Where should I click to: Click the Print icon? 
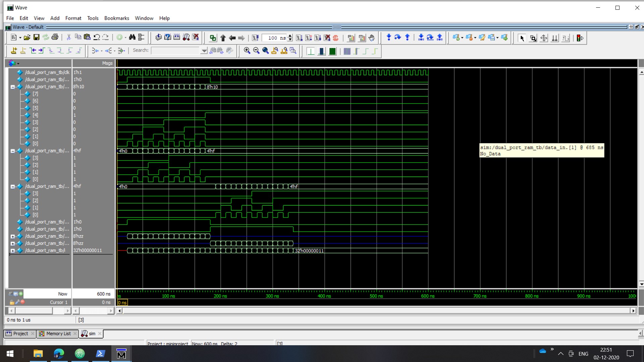click(55, 38)
